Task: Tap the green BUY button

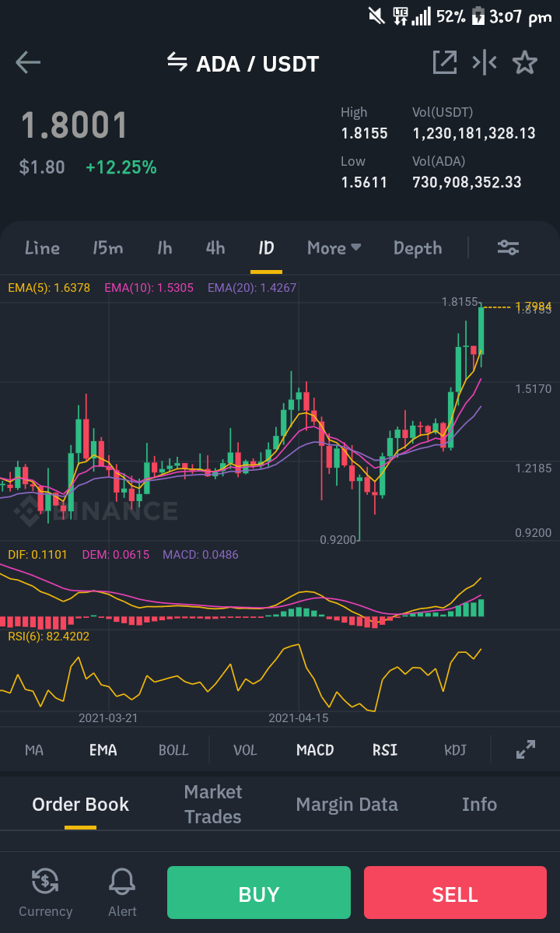Action: pos(258,893)
